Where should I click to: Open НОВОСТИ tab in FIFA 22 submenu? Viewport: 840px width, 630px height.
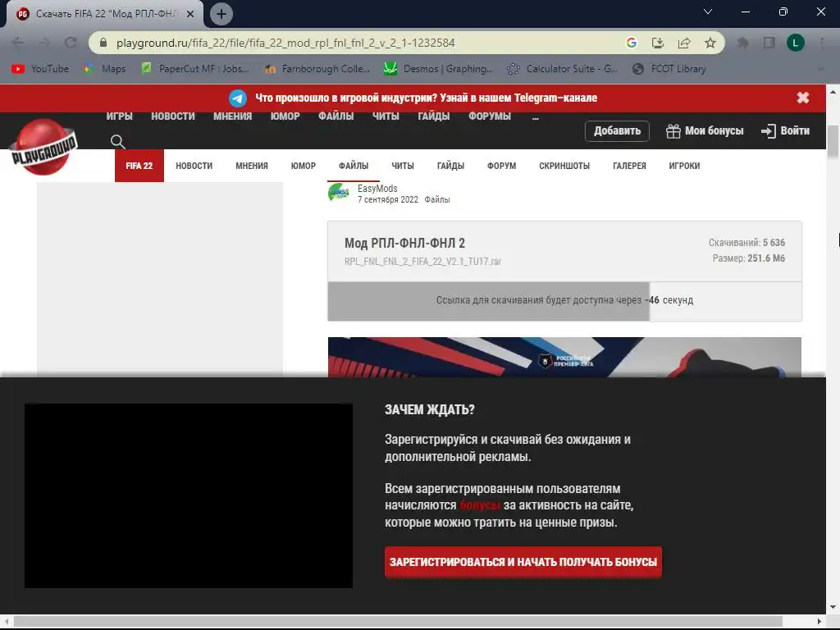(194, 166)
